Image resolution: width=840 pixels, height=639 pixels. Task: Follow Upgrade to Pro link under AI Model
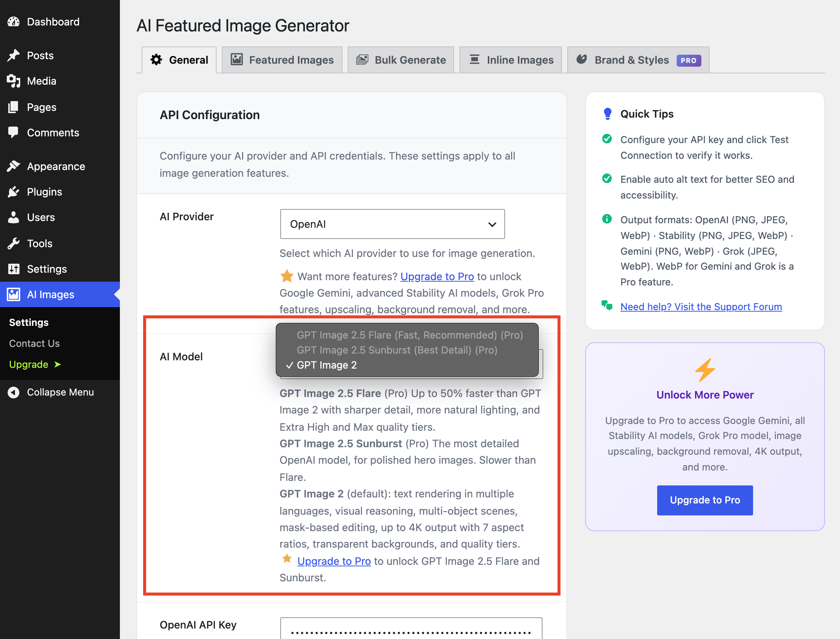[334, 561]
